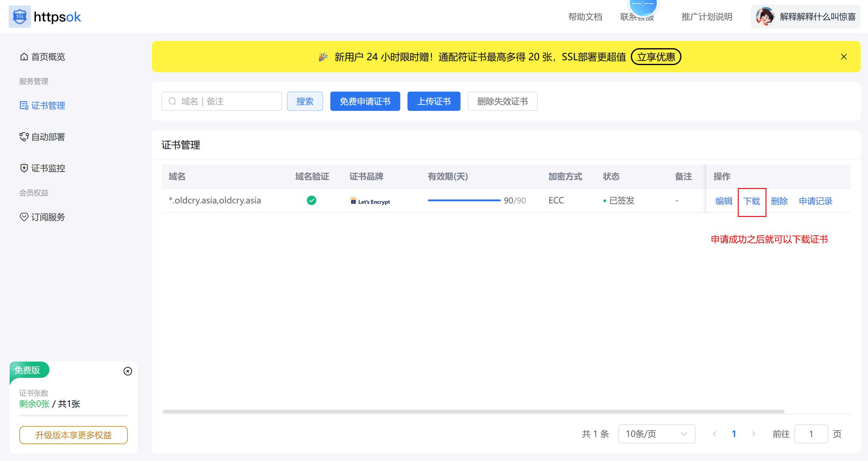Click the 删除失效证书 button
The width and height of the screenshot is (868, 461).
502,101
